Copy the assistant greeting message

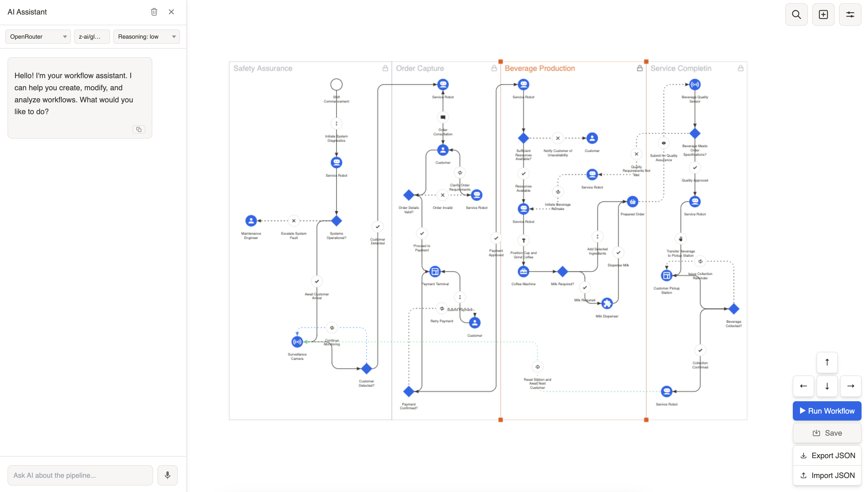point(139,129)
